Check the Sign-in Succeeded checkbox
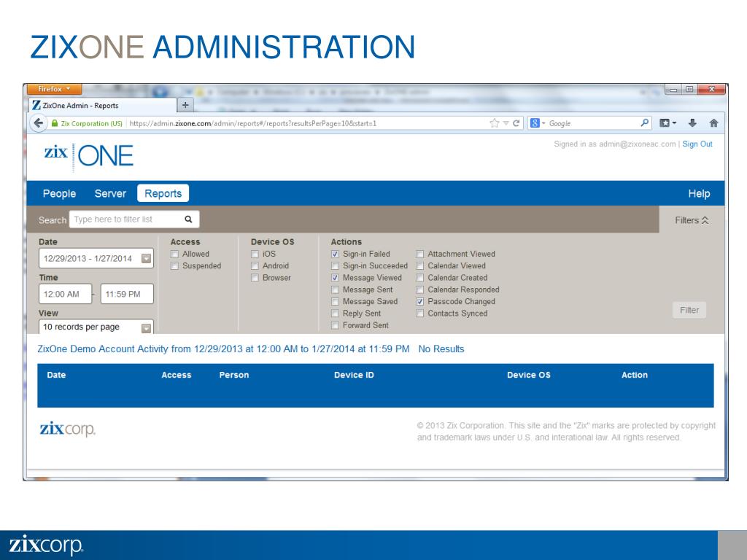 [336, 266]
